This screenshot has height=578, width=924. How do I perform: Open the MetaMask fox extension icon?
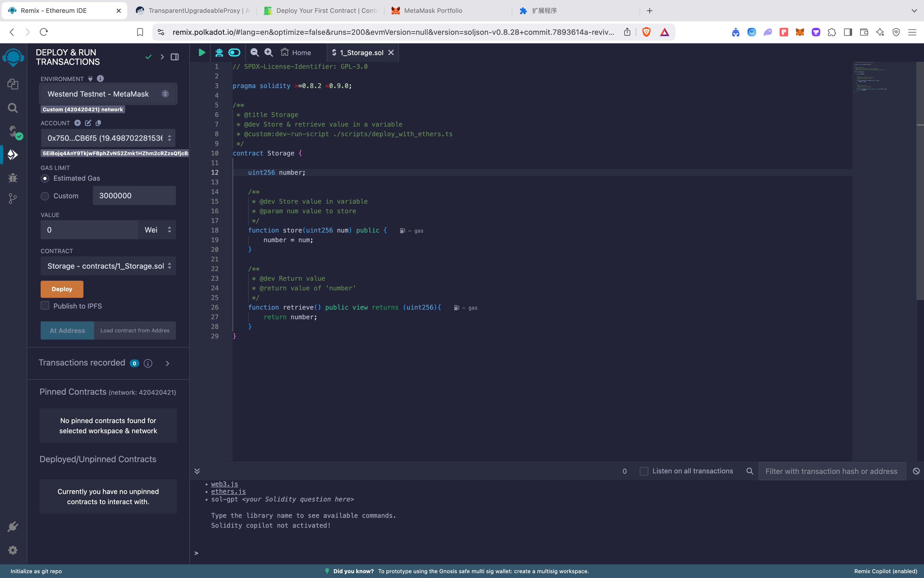click(x=799, y=32)
